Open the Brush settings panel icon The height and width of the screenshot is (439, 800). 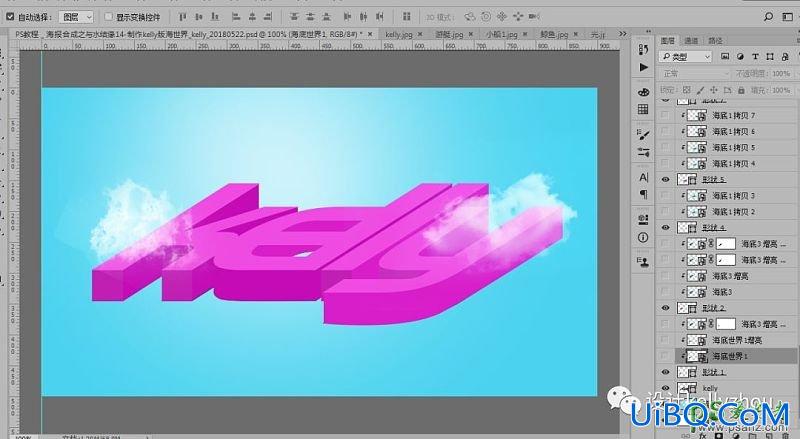point(643,135)
